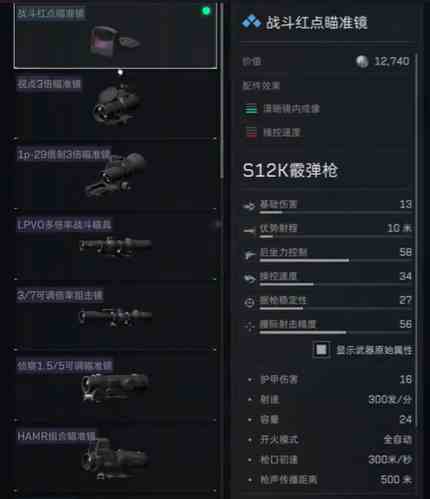
Task: Click the effective range stat icon
Action: point(249,230)
